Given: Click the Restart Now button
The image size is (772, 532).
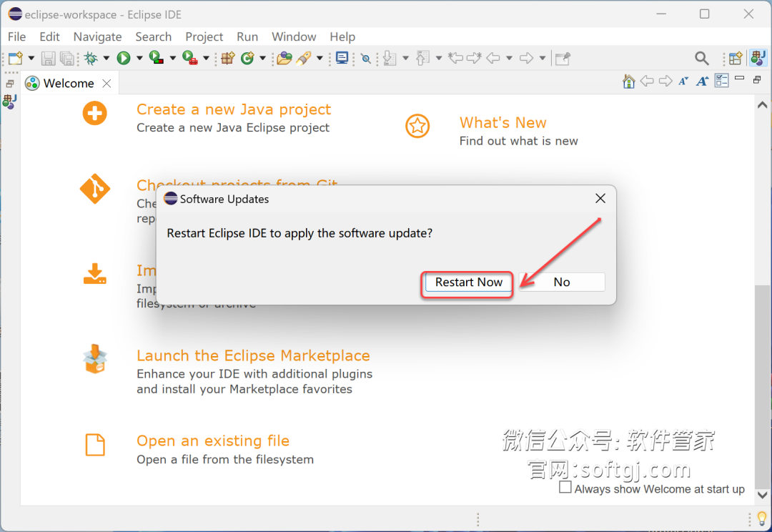Looking at the screenshot, I should (468, 282).
